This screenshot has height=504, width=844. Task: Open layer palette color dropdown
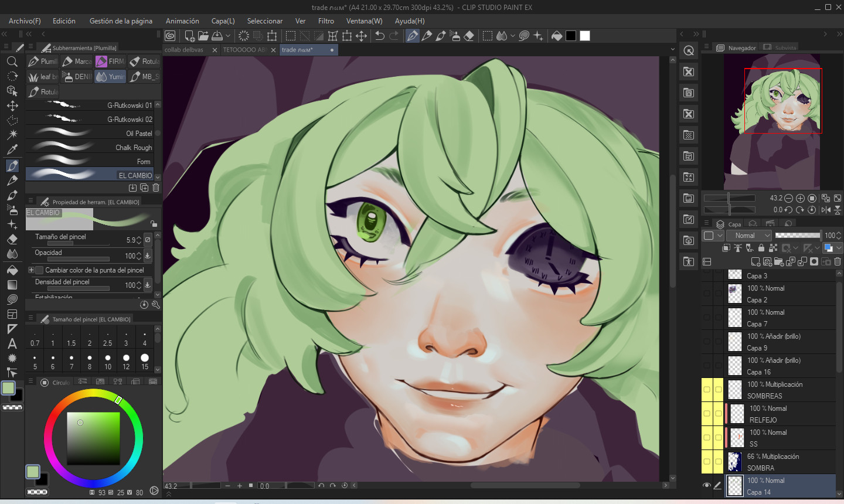coord(713,236)
